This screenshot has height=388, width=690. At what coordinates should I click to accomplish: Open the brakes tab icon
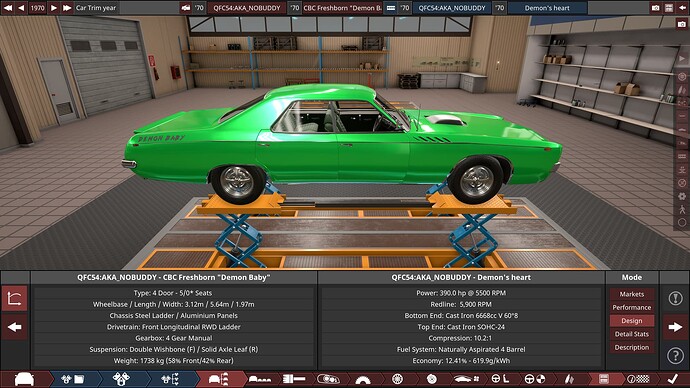click(x=432, y=379)
